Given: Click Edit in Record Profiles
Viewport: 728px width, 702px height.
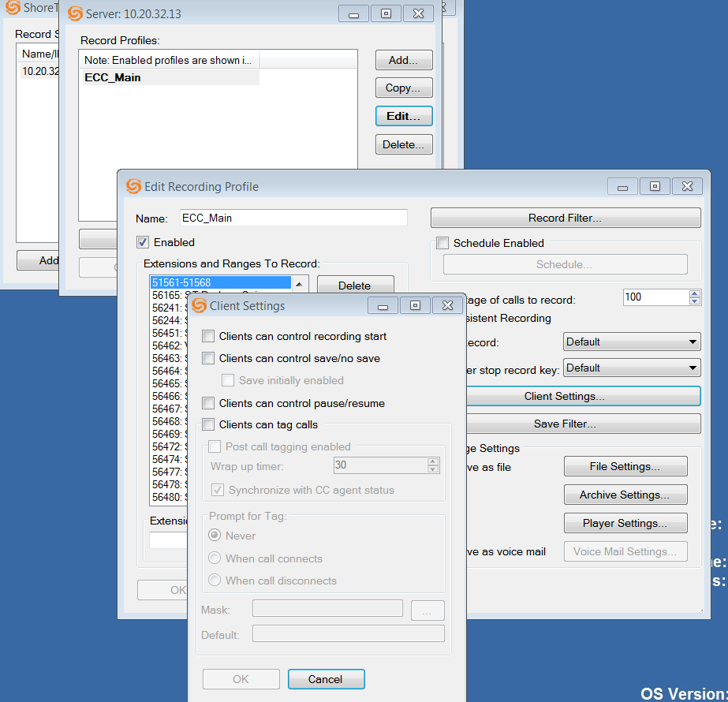Looking at the screenshot, I should [x=404, y=116].
